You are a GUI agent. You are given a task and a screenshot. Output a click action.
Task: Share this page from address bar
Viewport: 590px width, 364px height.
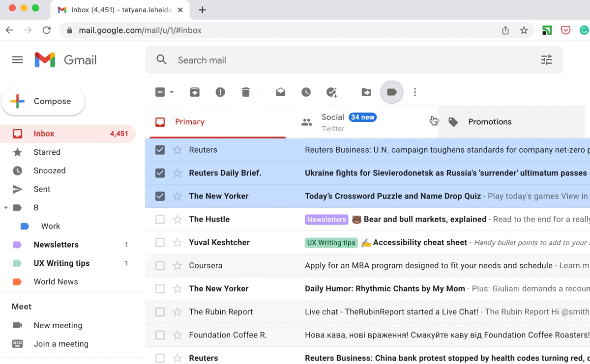(505, 30)
